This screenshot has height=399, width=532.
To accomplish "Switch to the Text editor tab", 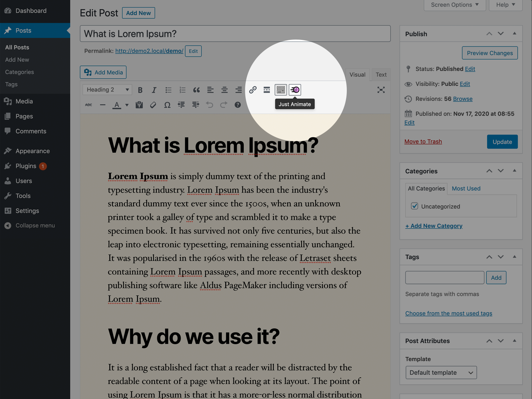I will tap(381, 74).
